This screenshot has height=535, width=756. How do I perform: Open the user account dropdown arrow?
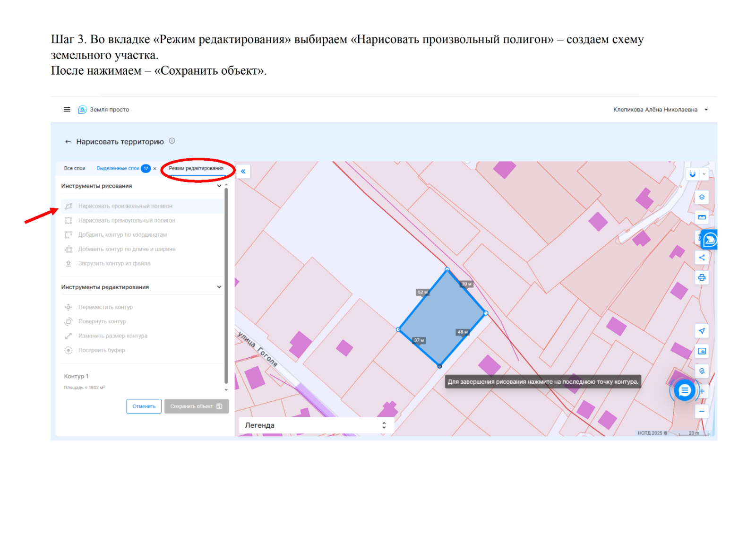[706, 110]
